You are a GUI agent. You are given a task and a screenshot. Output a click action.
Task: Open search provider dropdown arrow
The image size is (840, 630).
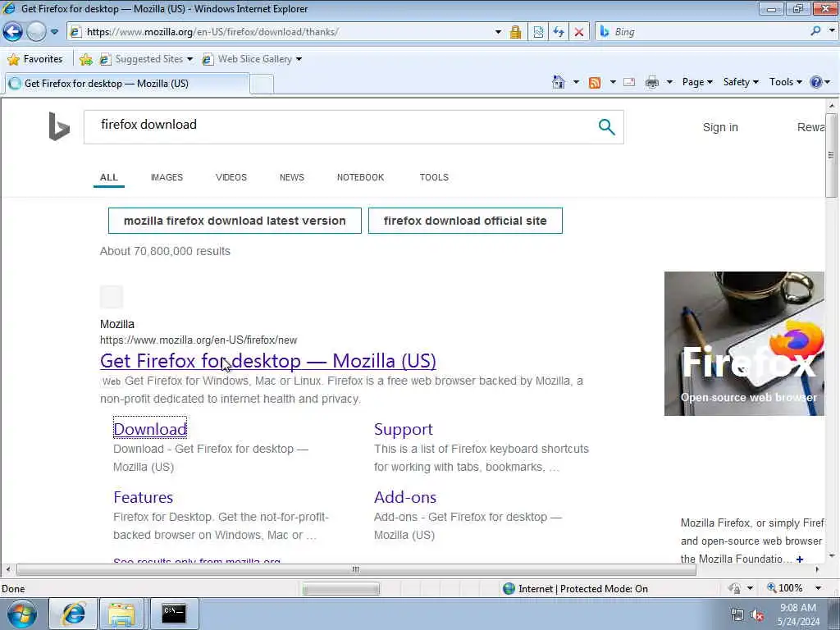(x=832, y=31)
